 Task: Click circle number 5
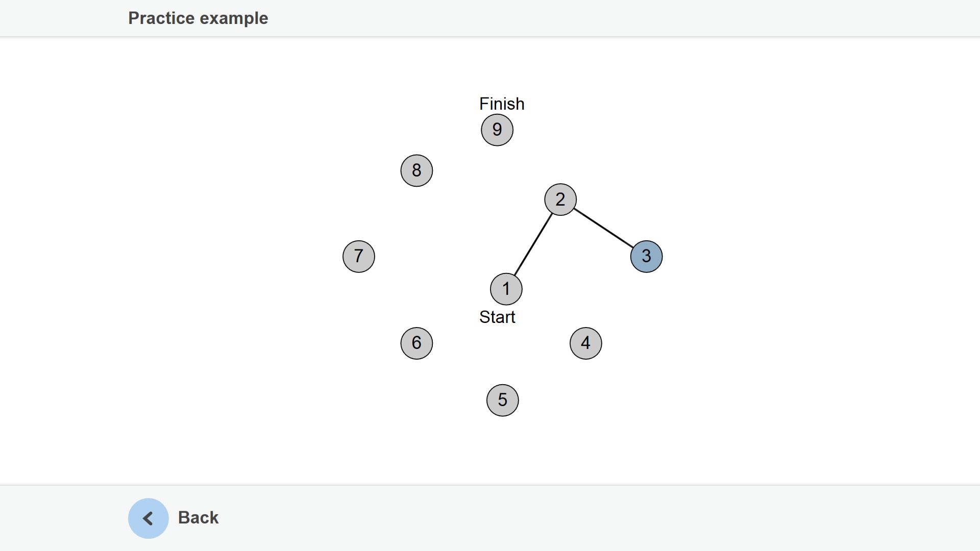click(503, 400)
